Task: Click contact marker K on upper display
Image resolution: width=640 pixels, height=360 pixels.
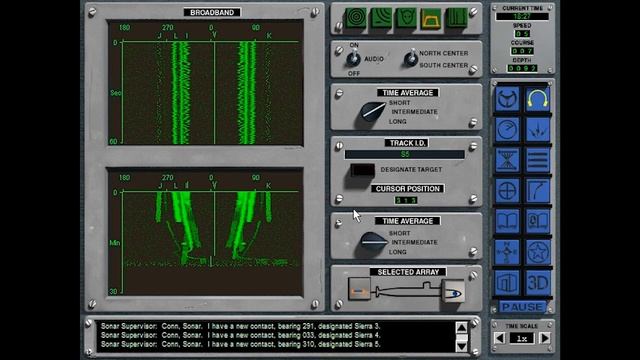Action: [269, 36]
